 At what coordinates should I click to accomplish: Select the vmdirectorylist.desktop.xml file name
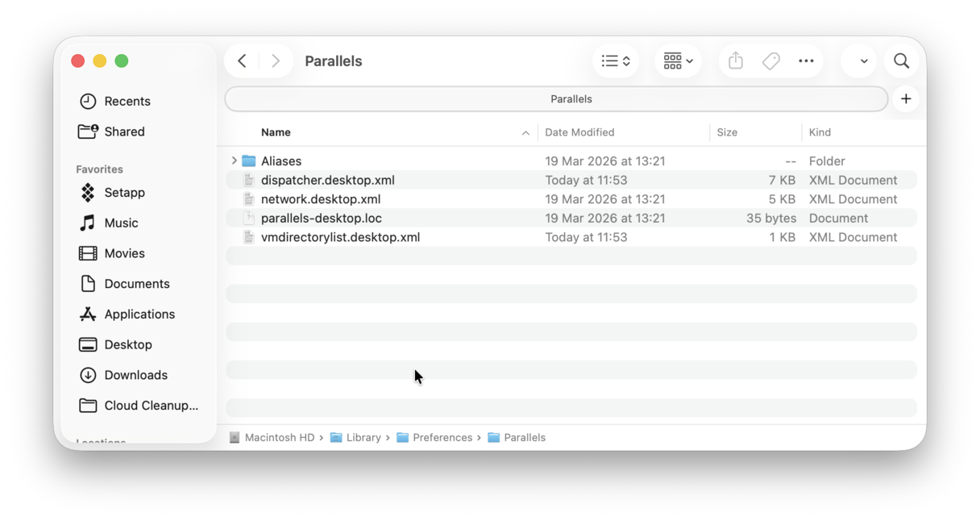point(340,237)
